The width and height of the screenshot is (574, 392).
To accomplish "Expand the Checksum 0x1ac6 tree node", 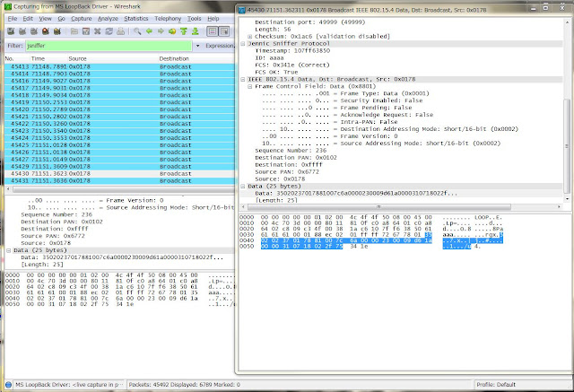I will 250,37.
